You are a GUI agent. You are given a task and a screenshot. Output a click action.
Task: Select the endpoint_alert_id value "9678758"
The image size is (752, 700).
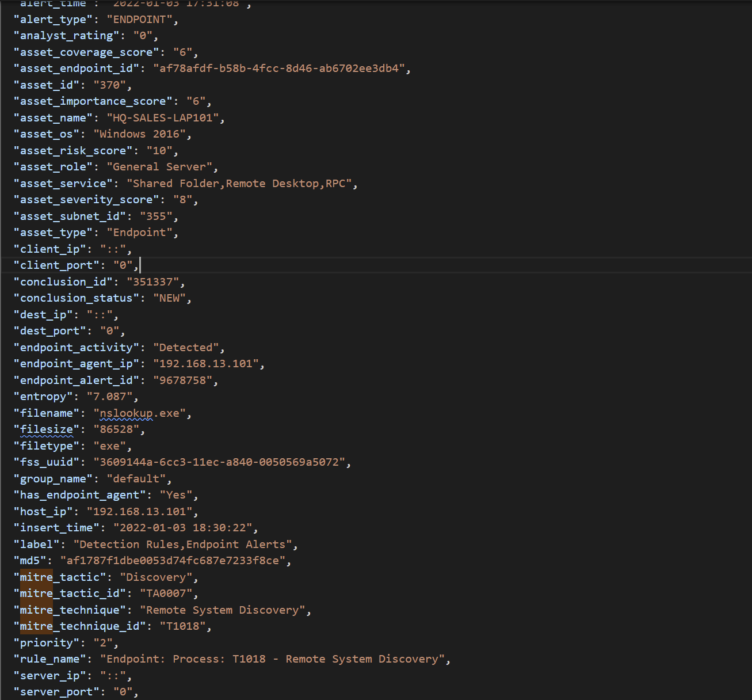[182, 381]
